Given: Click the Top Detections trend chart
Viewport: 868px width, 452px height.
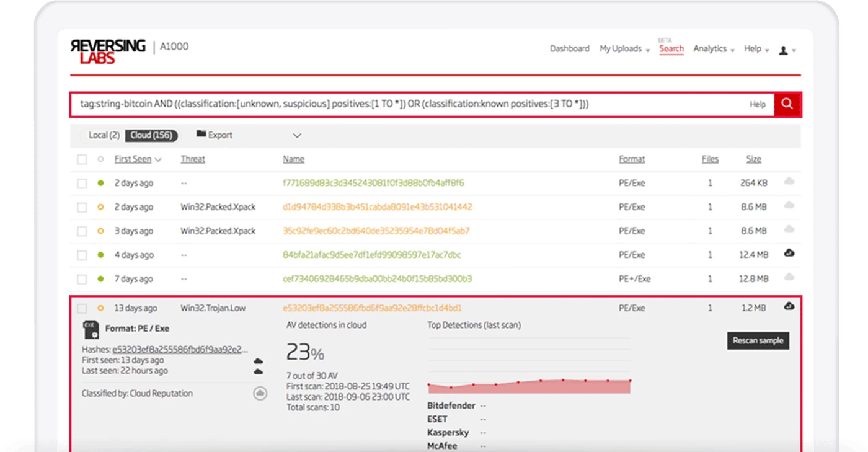Looking at the screenshot, I should pos(529,366).
